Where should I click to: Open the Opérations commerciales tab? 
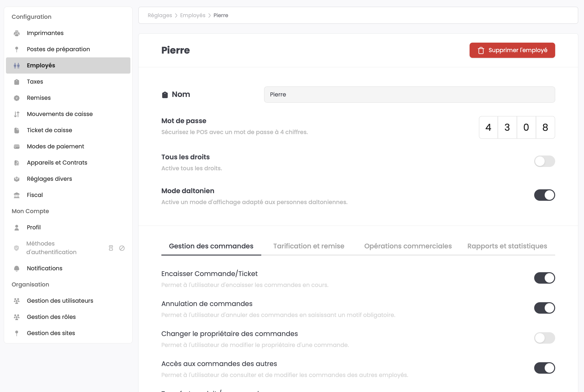(x=408, y=246)
